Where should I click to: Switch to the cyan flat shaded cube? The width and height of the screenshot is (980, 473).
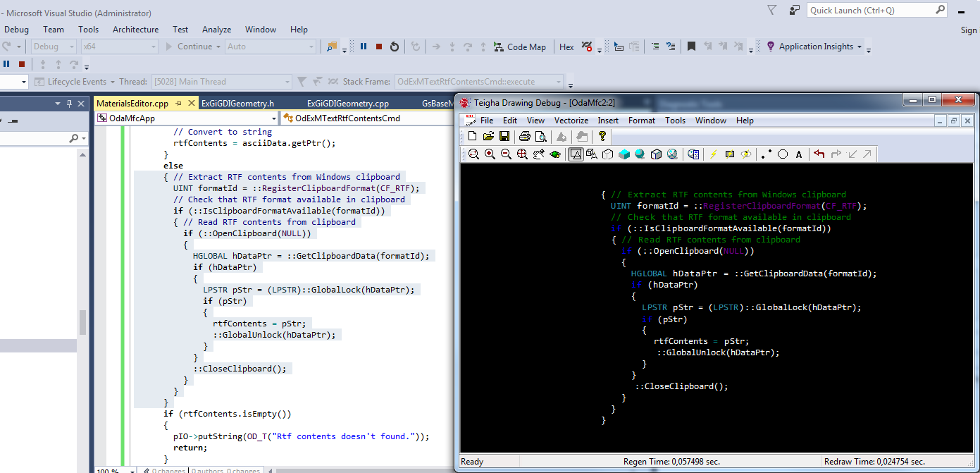[x=624, y=154]
